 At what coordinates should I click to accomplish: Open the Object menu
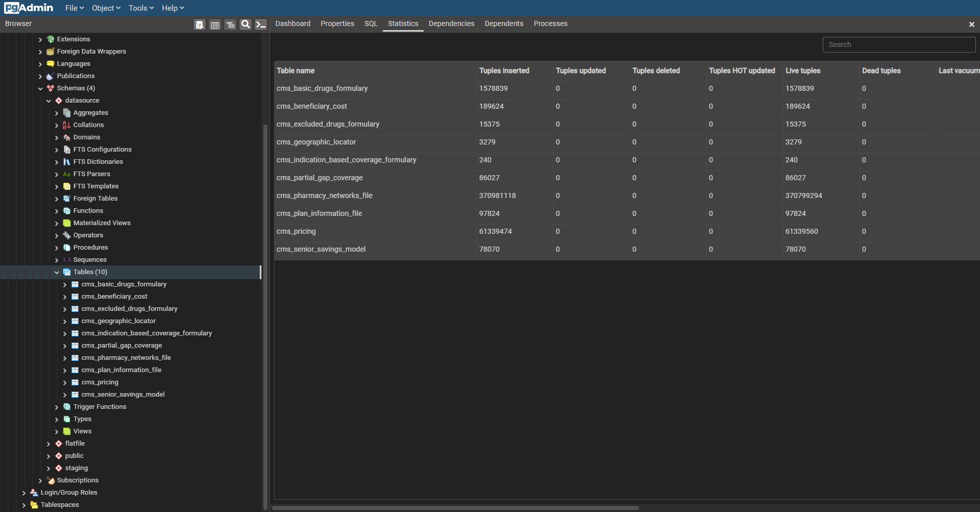(106, 8)
